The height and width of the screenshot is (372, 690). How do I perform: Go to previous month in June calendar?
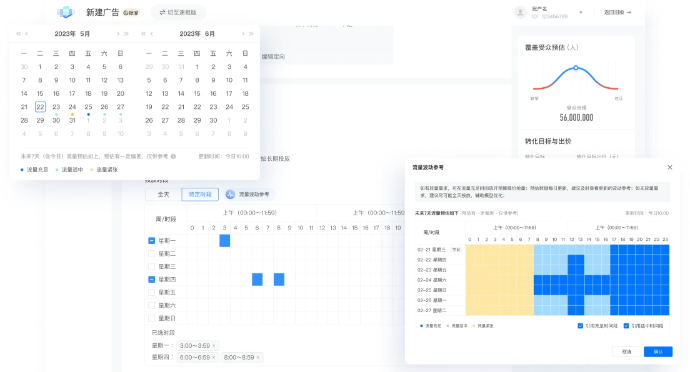pyautogui.click(x=152, y=33)
